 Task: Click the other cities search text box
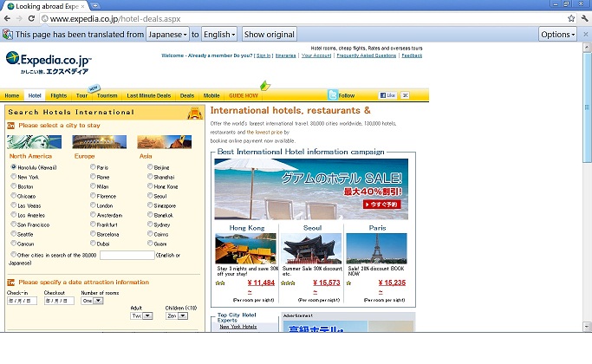[x=127, y=256]
